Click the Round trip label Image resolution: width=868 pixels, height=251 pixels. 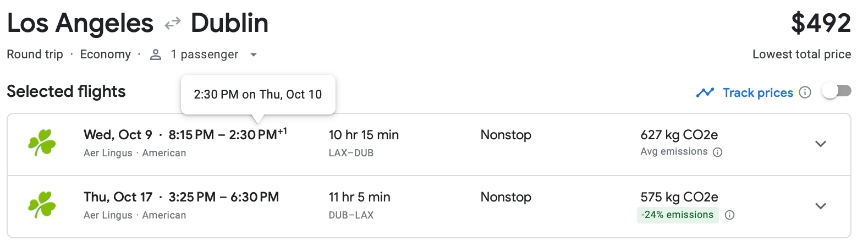(35, 54)
